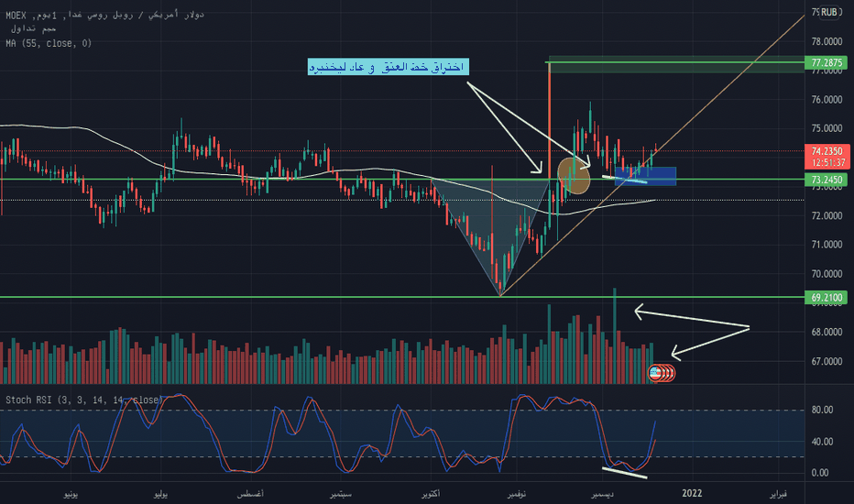
Task: Click the 75.0000 price axis value
Action: point(827,128)
